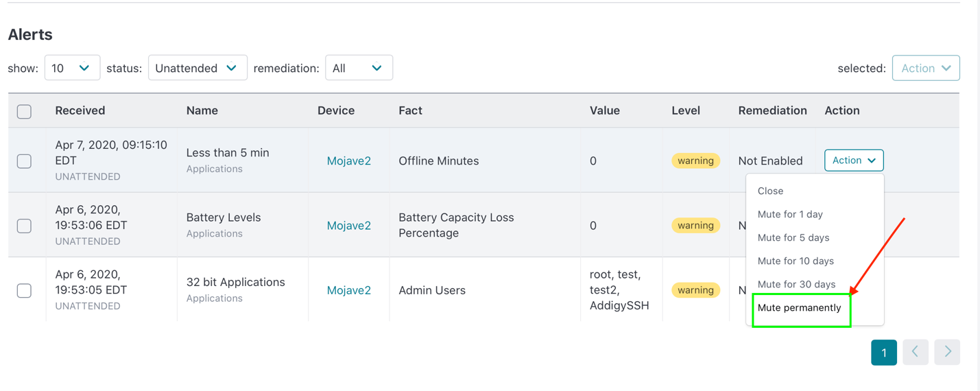Viewport: 980px width, 391px height.
Task: Open Mojave2 device link in Battery Levels row
Action: [x=348, y=226]
